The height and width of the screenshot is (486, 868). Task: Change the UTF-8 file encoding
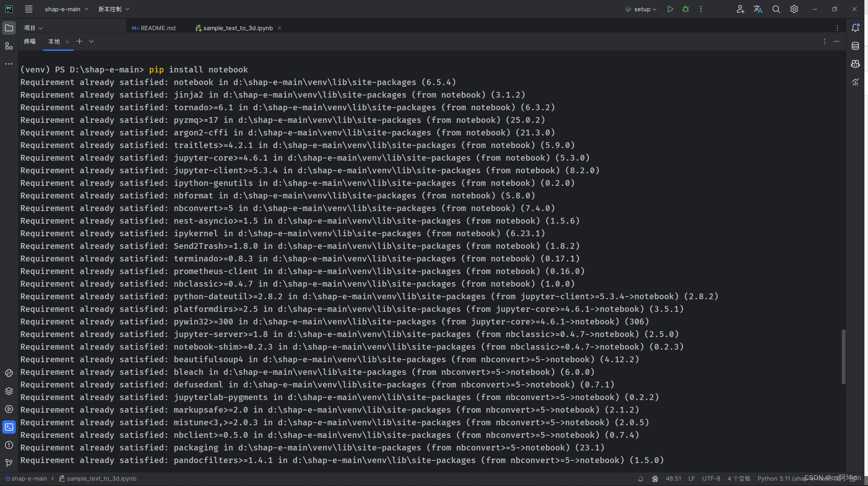point(711,479)
